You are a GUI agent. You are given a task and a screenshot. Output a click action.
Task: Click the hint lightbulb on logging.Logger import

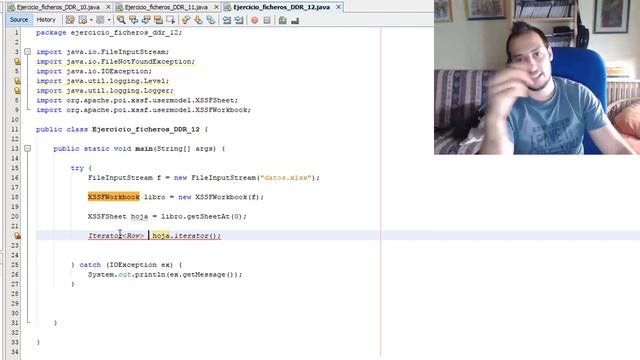pyautogui.click(x=17, y=91)
